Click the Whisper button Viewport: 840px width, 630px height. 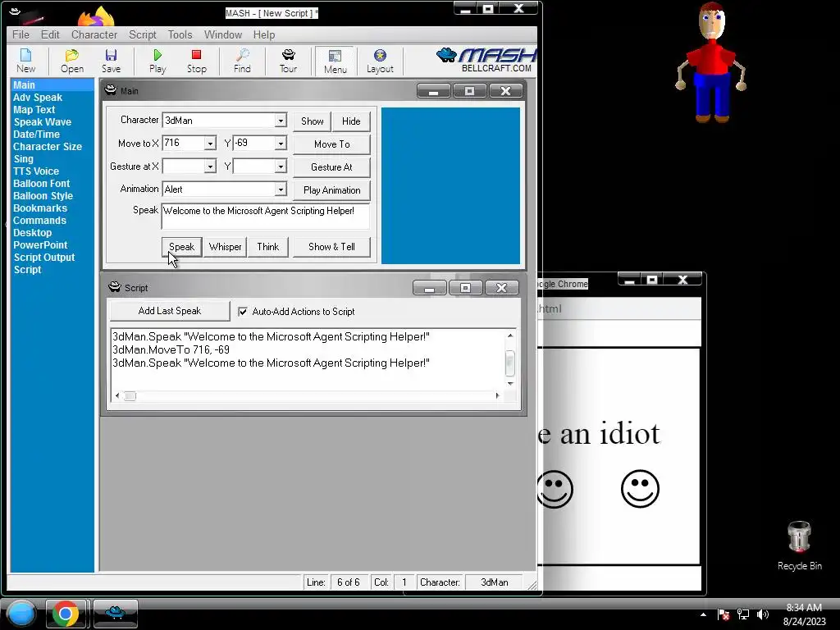225,247
